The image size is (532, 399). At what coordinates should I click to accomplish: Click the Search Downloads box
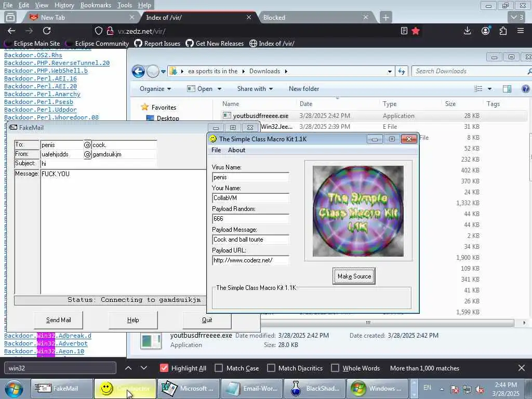pos(470,71)
